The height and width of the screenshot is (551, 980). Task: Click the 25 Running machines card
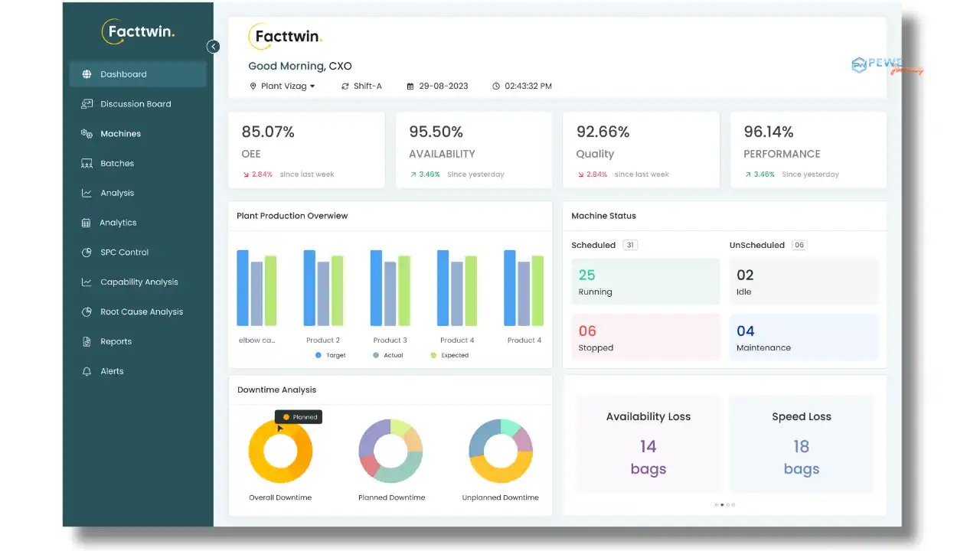click(645, 282)
